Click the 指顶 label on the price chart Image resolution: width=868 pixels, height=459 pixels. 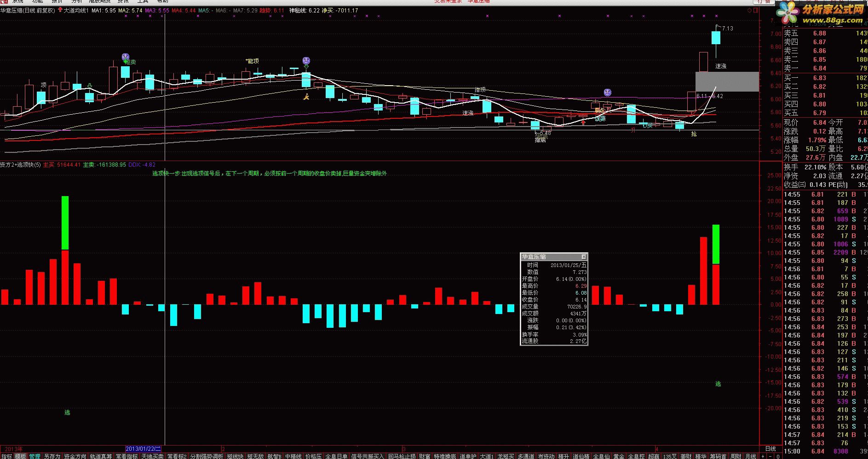480,89
